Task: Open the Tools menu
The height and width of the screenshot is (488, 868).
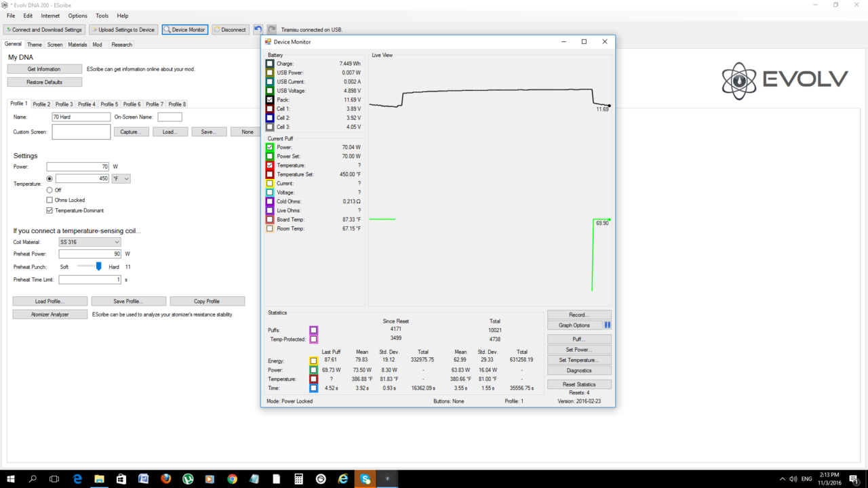Action: [102, 16]
